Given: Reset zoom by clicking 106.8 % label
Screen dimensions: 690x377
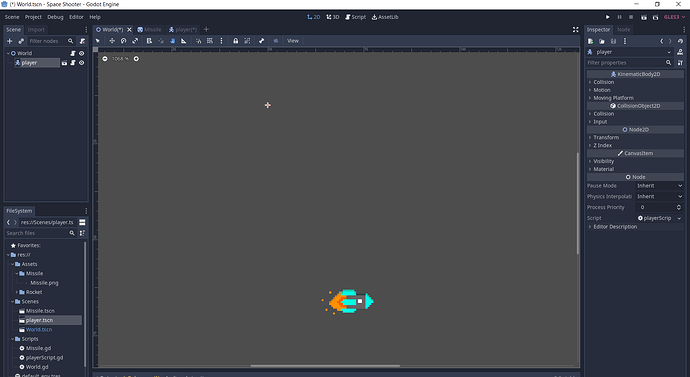Looking at the screenshot, I should (120, 59).
